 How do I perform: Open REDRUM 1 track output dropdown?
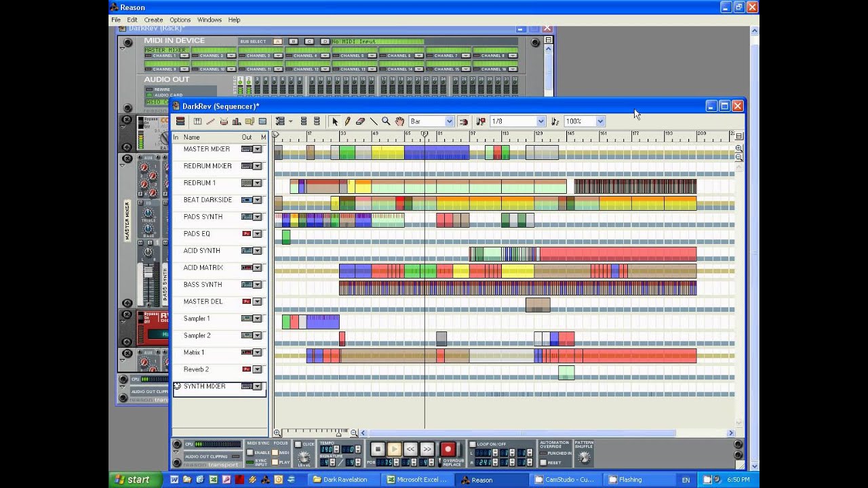tap(257, 183)
